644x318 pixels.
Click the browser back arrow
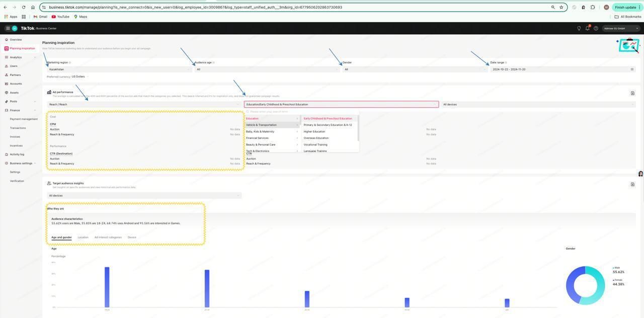[x=5, y=7]
